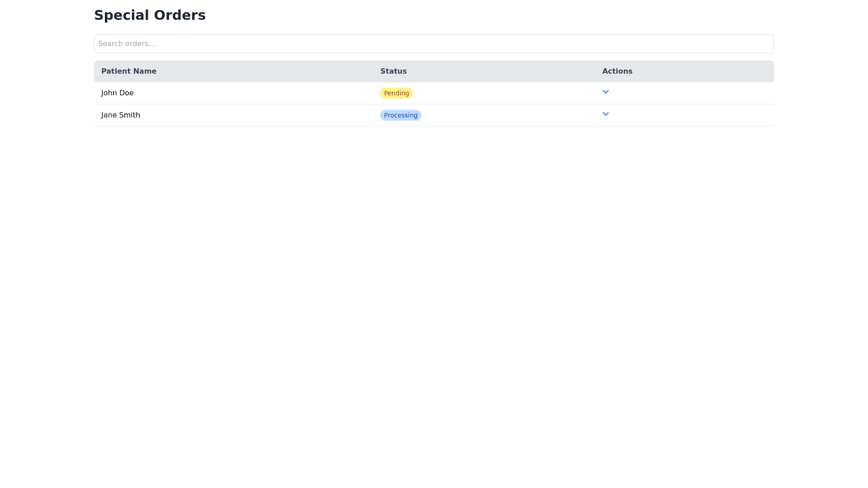Image resolution: width=868 pixels, height=488 pixels.
Task: Click the Special Orders page heading
Action: pyautogui.click(x=150, y=15)
